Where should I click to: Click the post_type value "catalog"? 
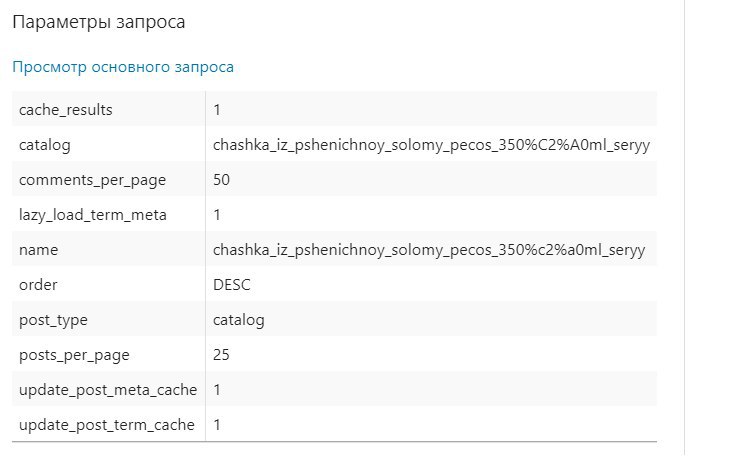coord(239,320)
